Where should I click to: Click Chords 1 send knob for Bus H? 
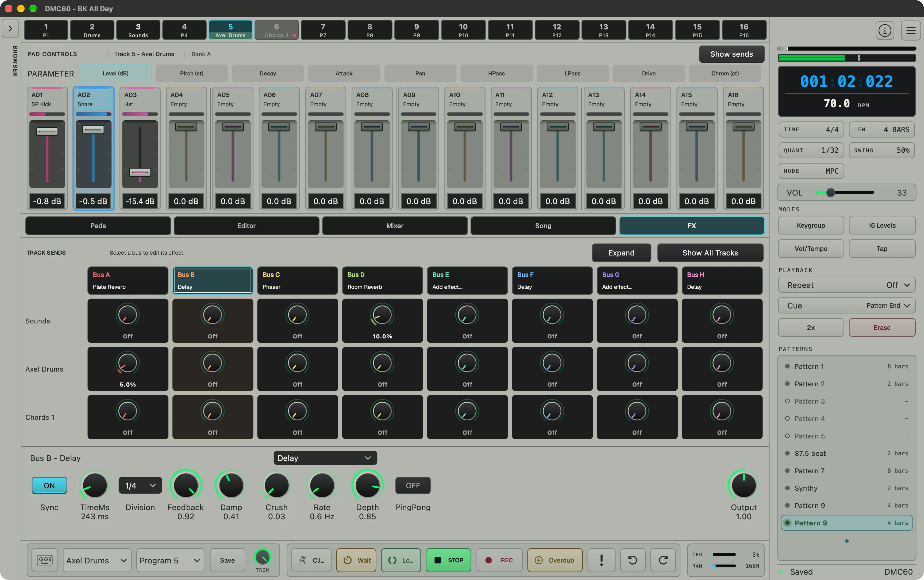(722, 411)
